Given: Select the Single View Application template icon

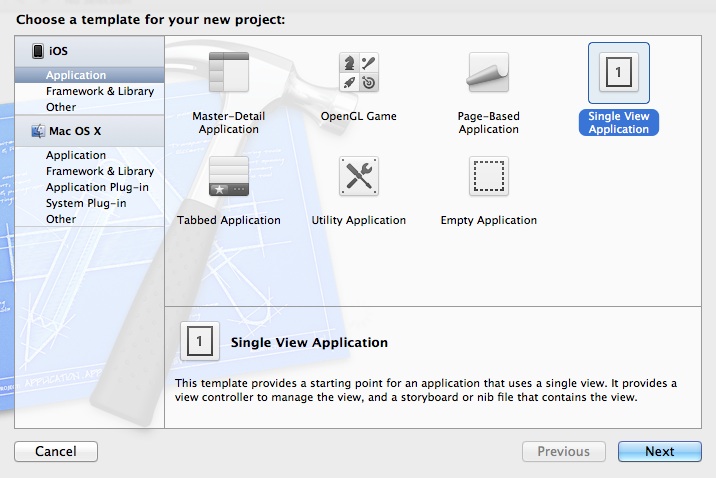Looking at the screenshot, I should 619,72.
